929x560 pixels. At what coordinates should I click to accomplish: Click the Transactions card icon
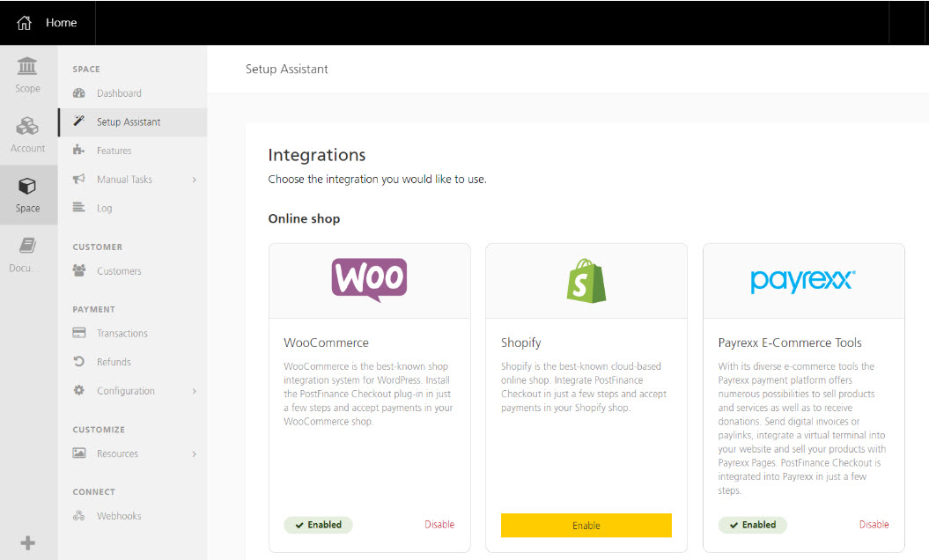tap(78, 333)
